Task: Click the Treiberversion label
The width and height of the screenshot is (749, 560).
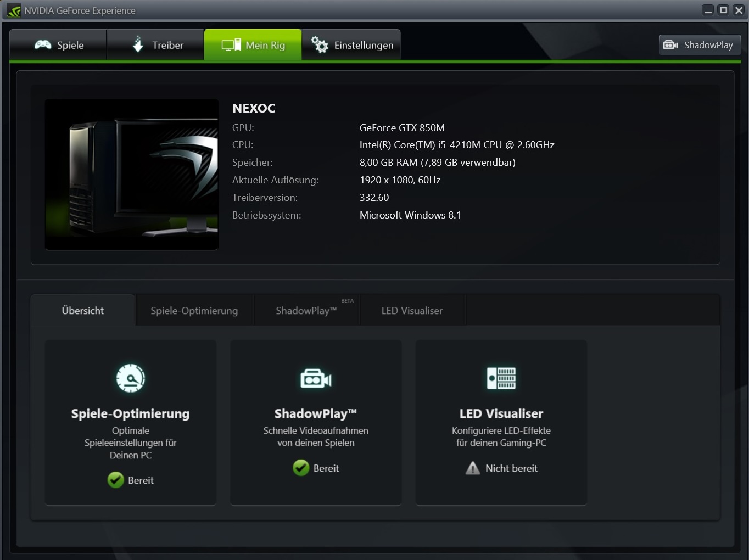Action: [265, 198]
